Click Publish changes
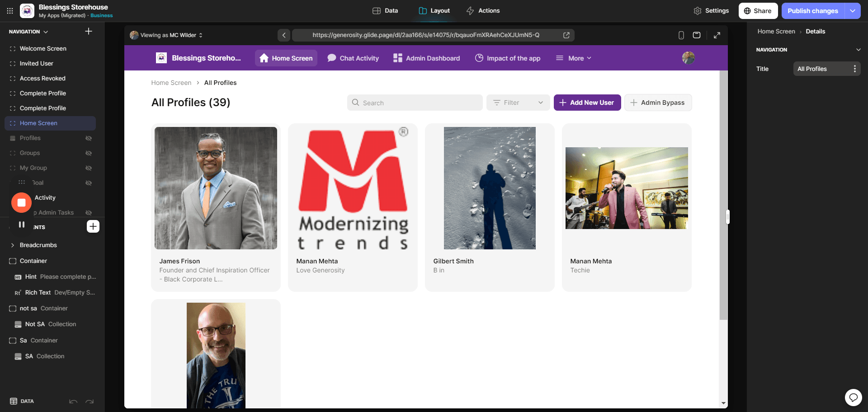 click(813, 11)
